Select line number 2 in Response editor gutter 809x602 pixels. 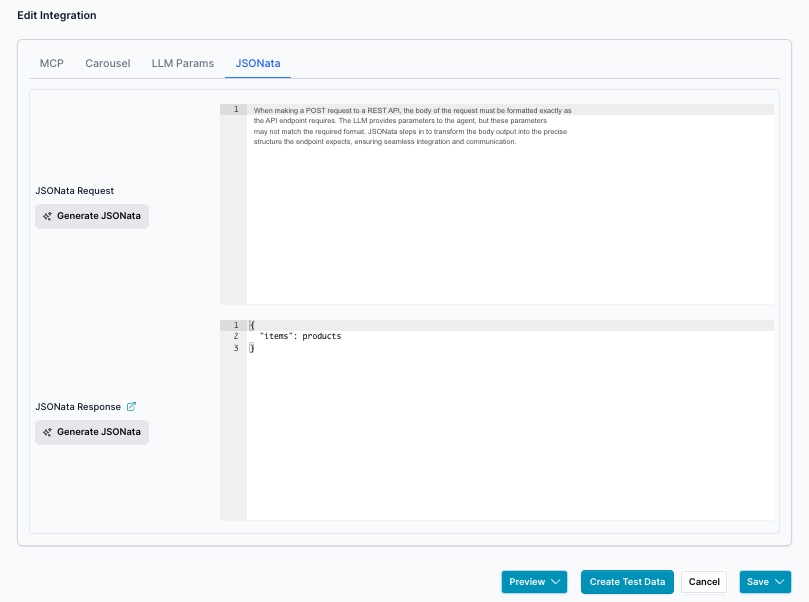[x=235, y=337]
